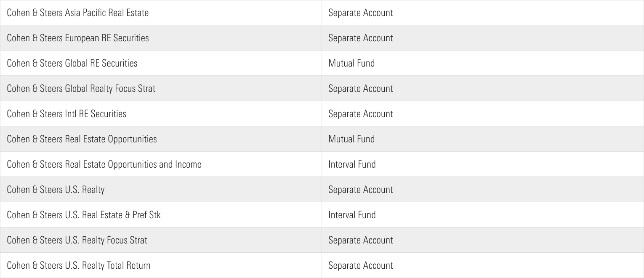Click Cohen & Steers Asia Pacific Real Estate
The height and width of the screenshot is (278, 644).
click(77, 13)
